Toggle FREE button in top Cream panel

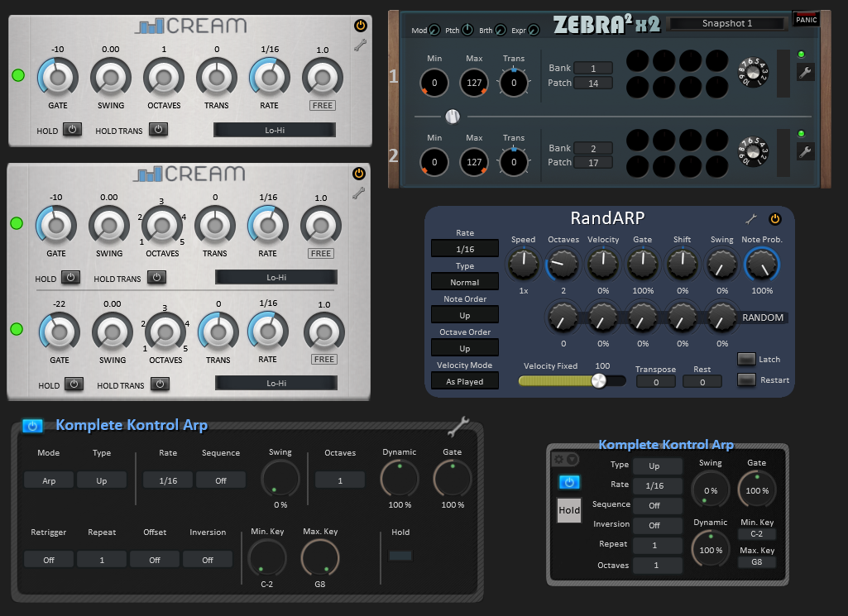coord(323,105)
